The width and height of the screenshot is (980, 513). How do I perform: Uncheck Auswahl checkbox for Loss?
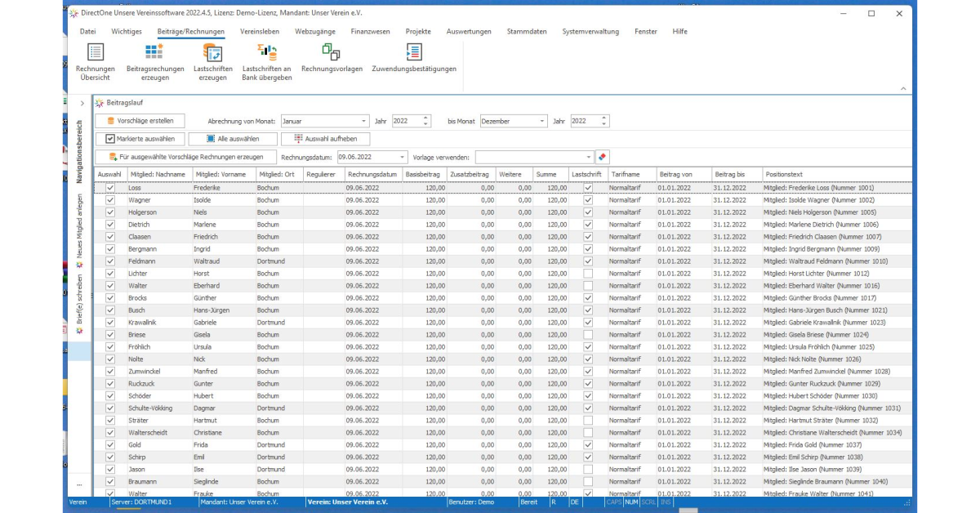pos(110,188)
